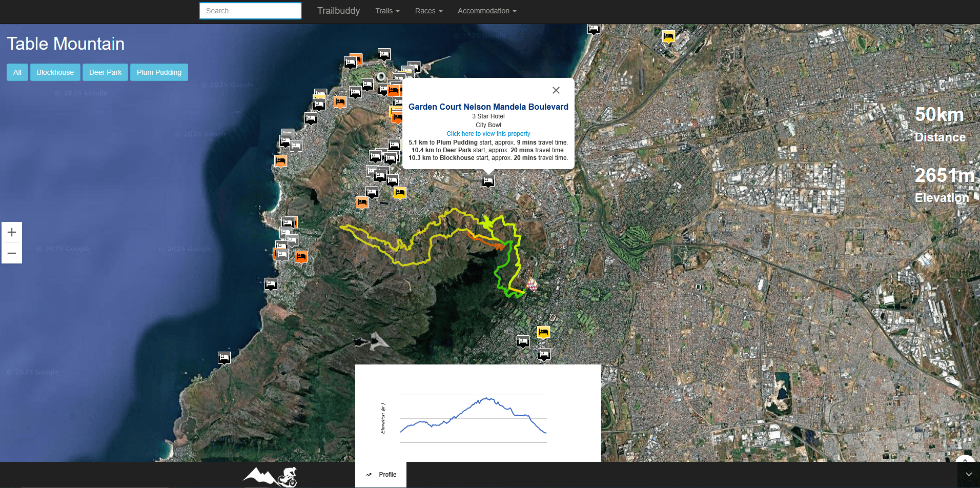Select the black marker immediately left of the stadium
980x488 pixels.
[367, 85]
